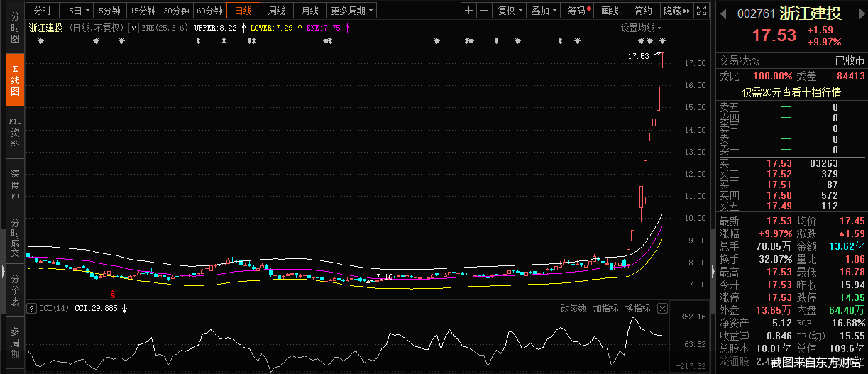Switch to 5分钟 period tab
The image size is (868, 374).
[109, 11]
